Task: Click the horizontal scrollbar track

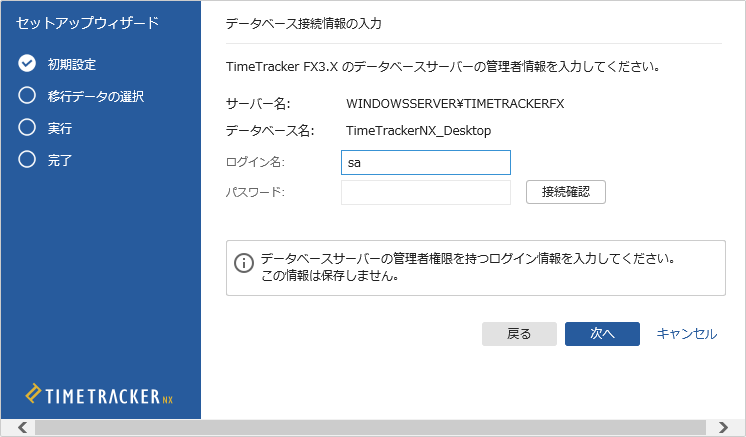Action: tap(370, 427)
